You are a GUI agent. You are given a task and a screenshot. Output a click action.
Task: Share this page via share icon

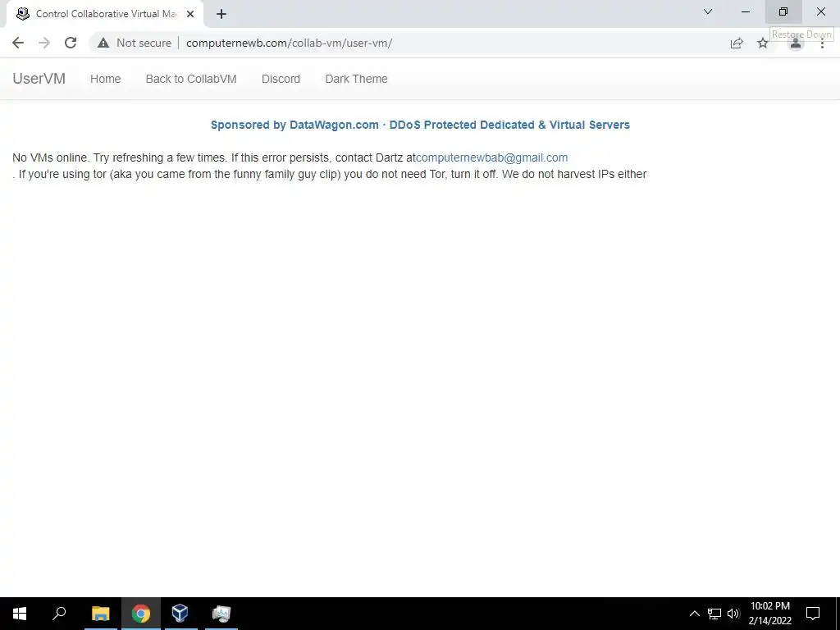pyautogui.click(x=737, y=43)
